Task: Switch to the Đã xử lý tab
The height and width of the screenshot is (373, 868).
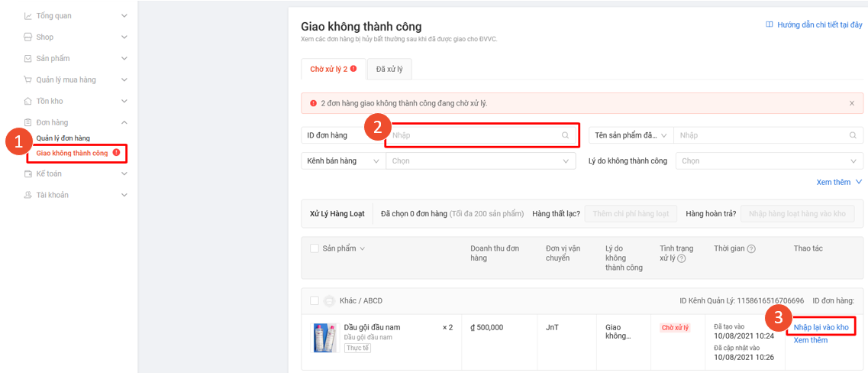Action: click(389, 69)
